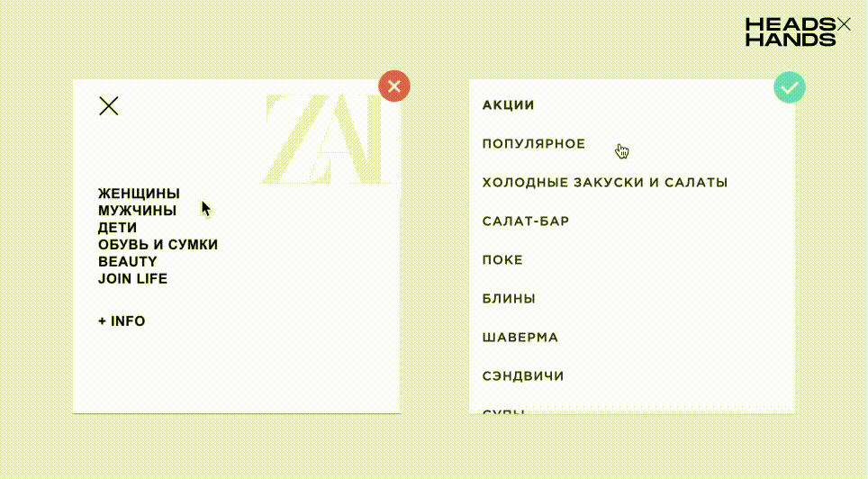The image size is (868, 479).
Task: Select the ДЕТИ menu item
Action: point(117,228)
